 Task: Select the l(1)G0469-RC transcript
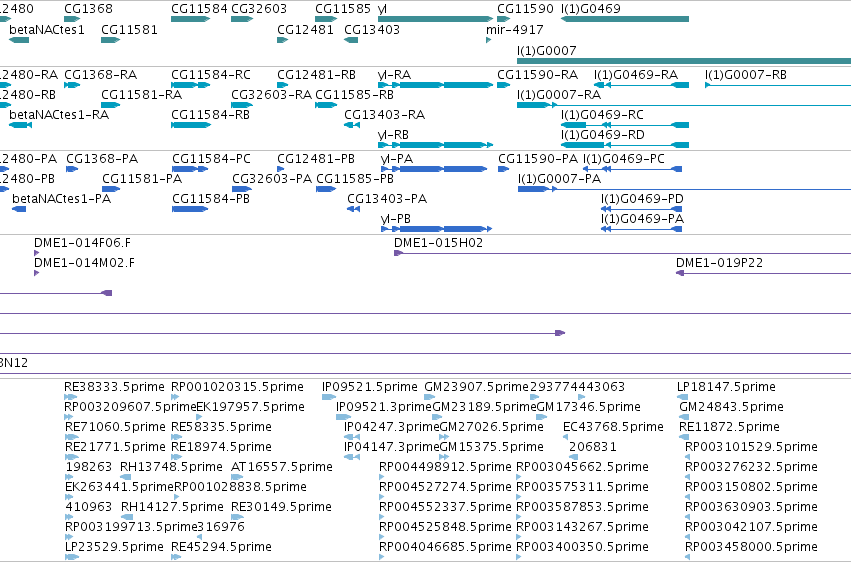tap(625, 125)
